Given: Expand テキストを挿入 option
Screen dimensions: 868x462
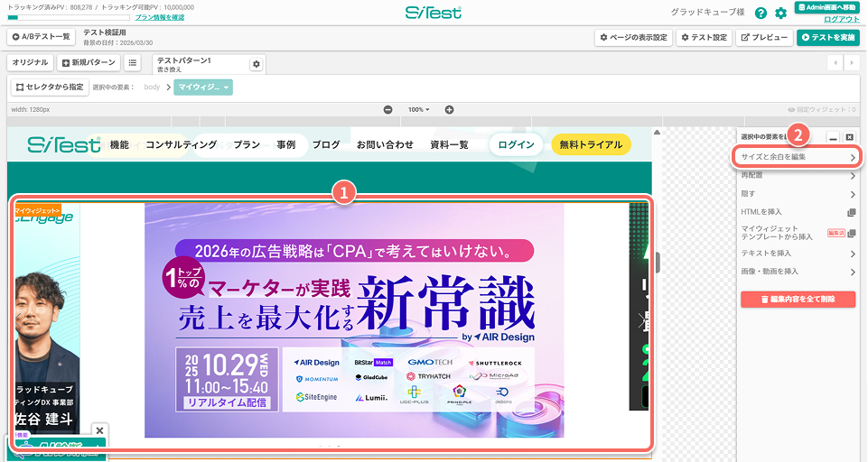Looking at the screenshot, I should coord(798,254).
